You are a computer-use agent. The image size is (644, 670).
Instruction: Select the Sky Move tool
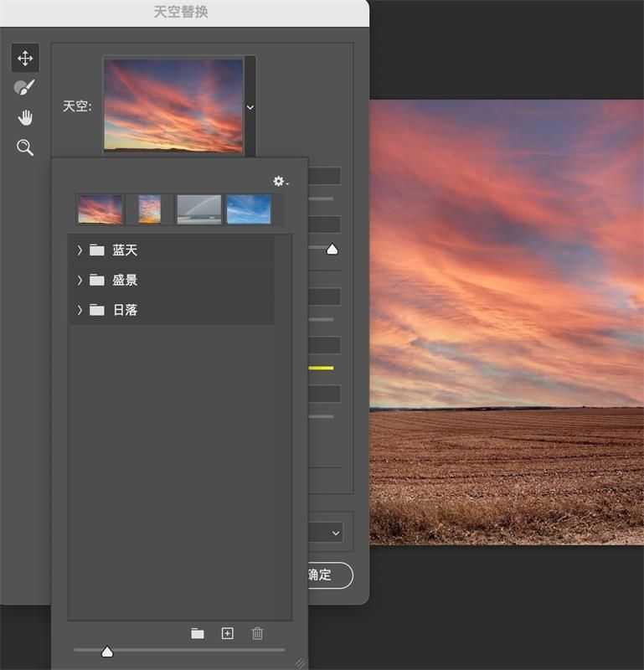pos(25,58)
